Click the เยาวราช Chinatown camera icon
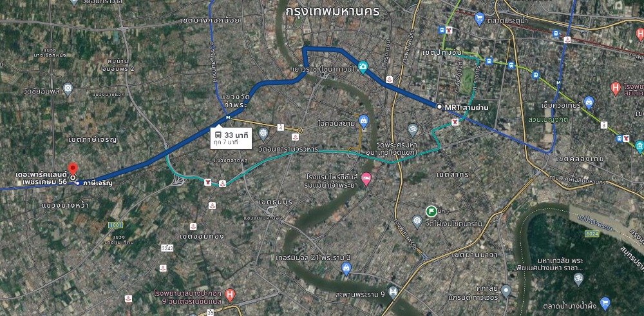Viewport: 644px width, 316px height. tap(362, 66)
